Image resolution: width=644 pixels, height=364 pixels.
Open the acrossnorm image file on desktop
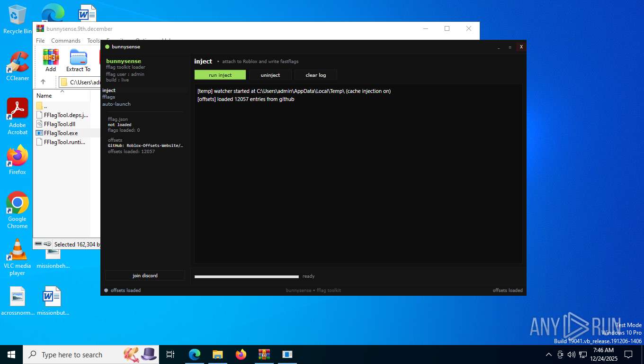(18, 301)
